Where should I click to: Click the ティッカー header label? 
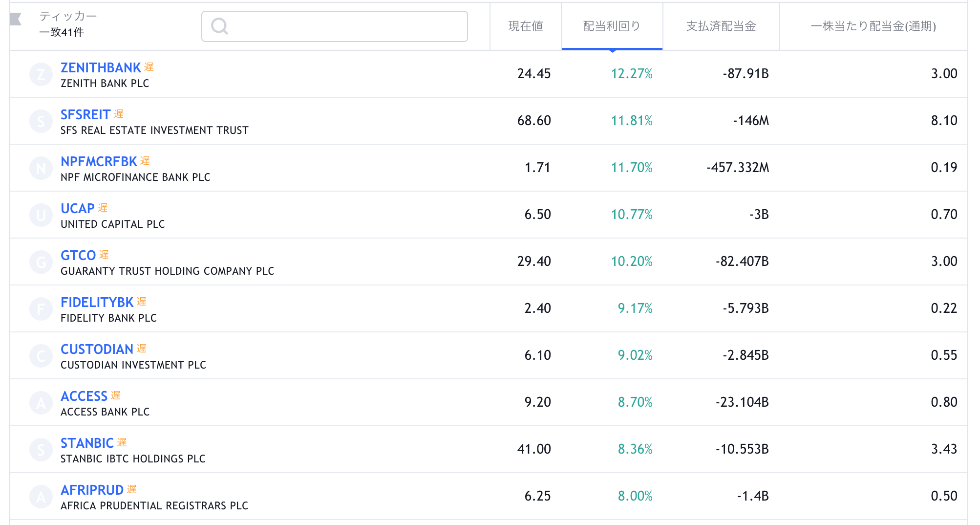[x=68, y=16]
